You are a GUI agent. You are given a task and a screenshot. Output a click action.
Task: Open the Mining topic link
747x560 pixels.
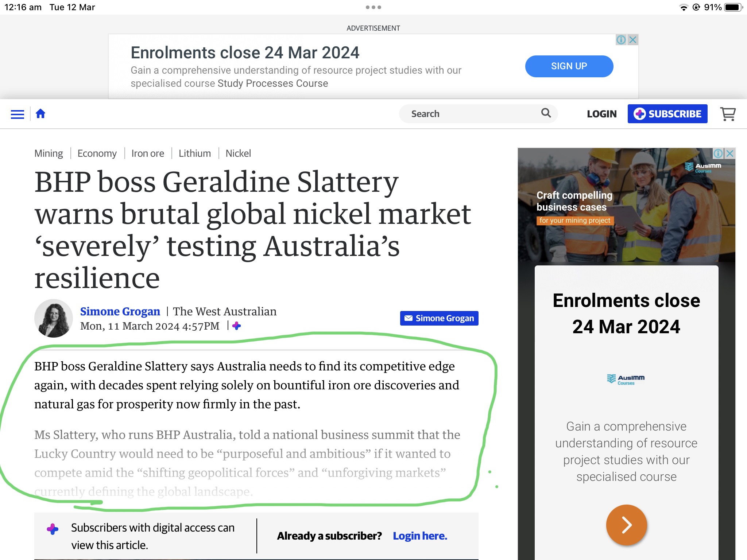pyautogui.click(x=49, y=153)
